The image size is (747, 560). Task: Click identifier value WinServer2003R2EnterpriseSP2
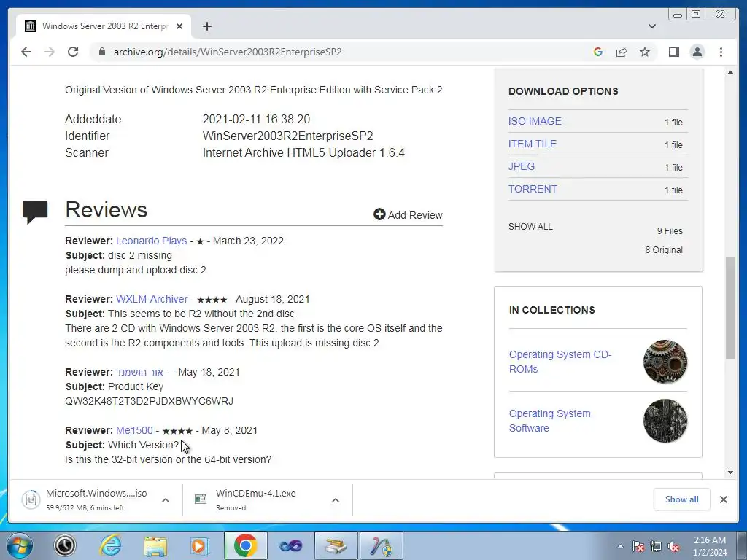[287, 136]
